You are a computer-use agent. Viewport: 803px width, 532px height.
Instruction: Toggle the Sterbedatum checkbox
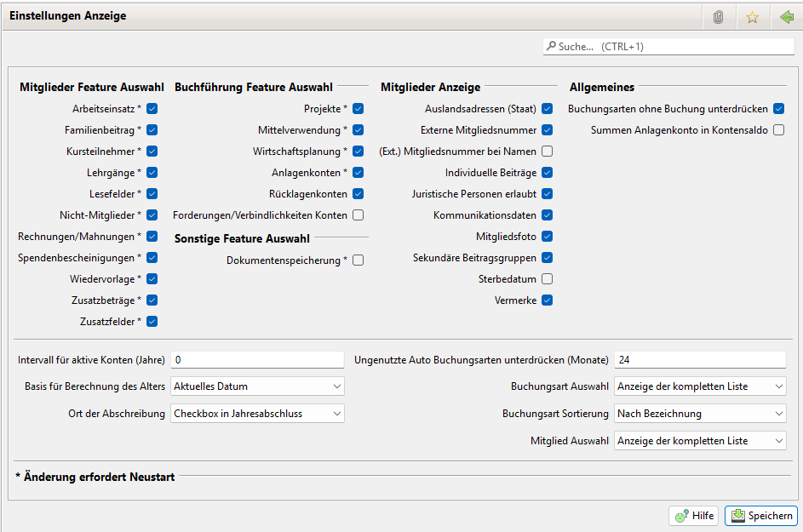548,279
